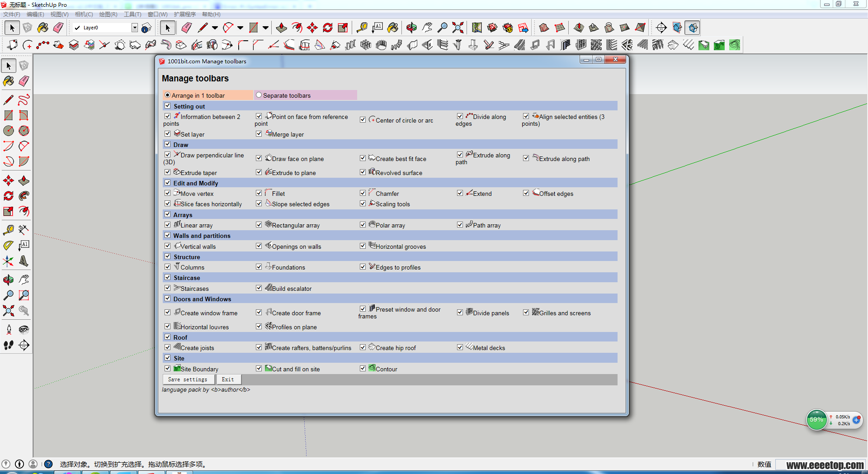
Task: Expand dropdown arrow beside the pencil Line tool
Action: (215, 28)
